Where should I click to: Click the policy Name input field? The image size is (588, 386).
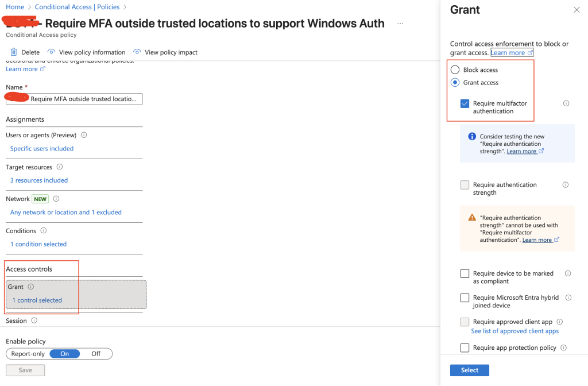point(75,99)
